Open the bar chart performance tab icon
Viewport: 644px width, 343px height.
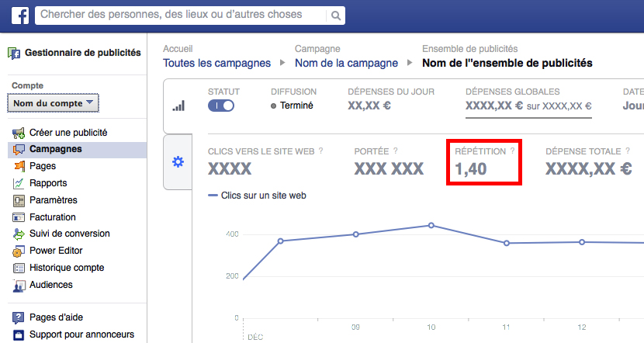[x=178, y=106]
